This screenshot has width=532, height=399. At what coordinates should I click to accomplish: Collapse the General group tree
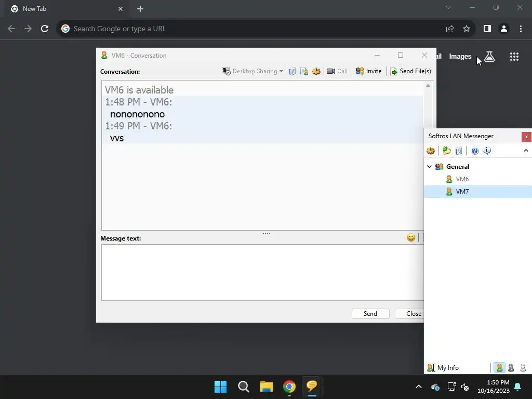(430, 167)
